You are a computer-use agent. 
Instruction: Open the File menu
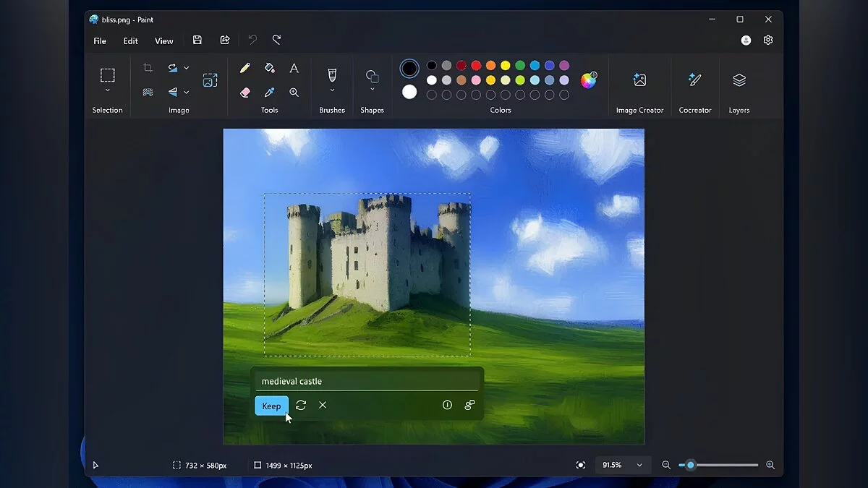point(100,41)
